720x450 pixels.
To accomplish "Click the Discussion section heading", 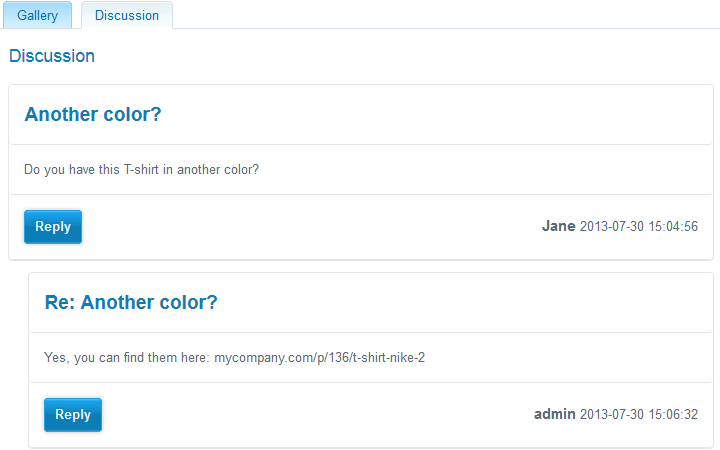I will tap(52, 56).
